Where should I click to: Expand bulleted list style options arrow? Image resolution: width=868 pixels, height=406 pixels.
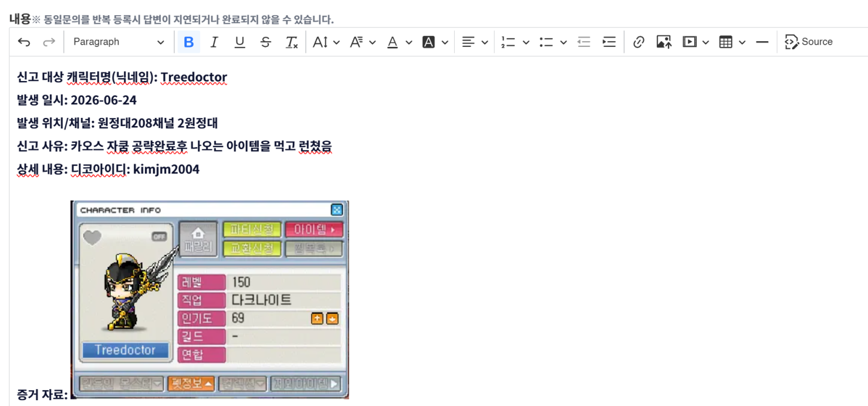[563, 42]
